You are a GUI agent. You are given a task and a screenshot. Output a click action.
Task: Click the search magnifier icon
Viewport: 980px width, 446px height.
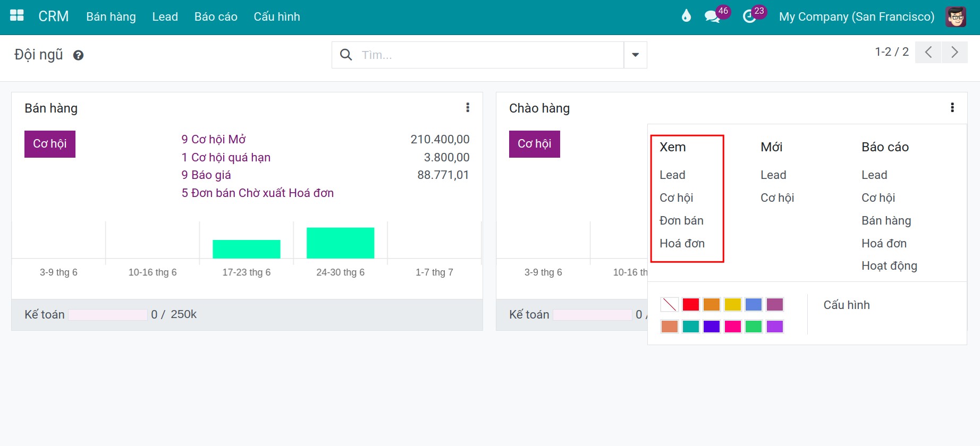346,55
